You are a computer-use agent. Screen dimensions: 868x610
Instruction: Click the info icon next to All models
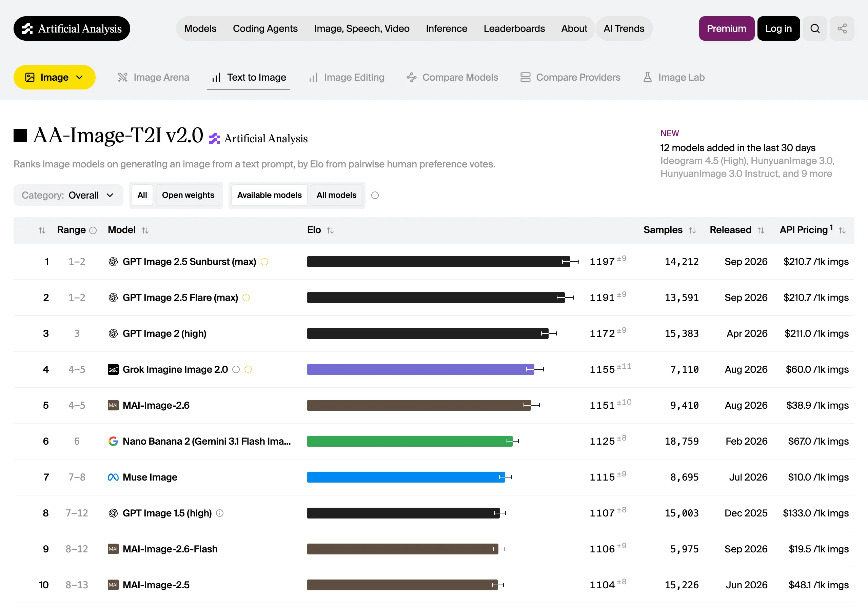tap(375, 195)
